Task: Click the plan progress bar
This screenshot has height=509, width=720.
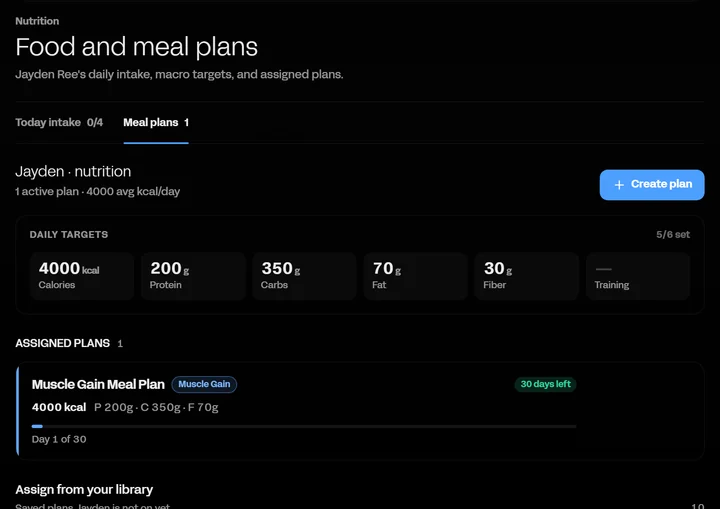Action: (x=304, y=426)
